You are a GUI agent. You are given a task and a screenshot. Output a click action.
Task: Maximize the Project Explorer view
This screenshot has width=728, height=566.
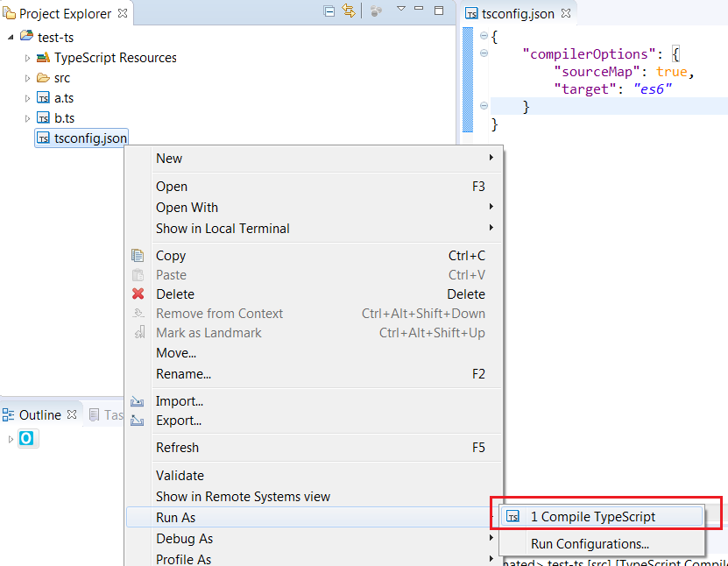441,9
